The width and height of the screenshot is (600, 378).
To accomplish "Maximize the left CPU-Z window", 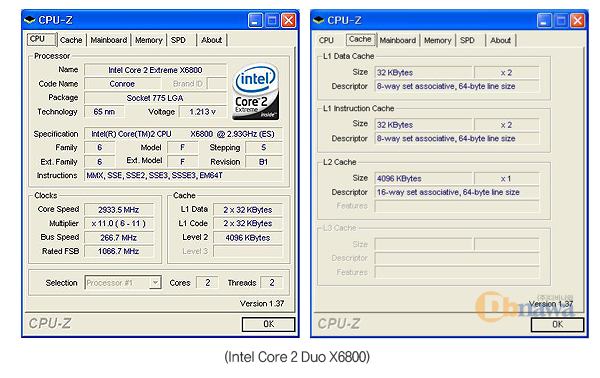I will (272, 20).
